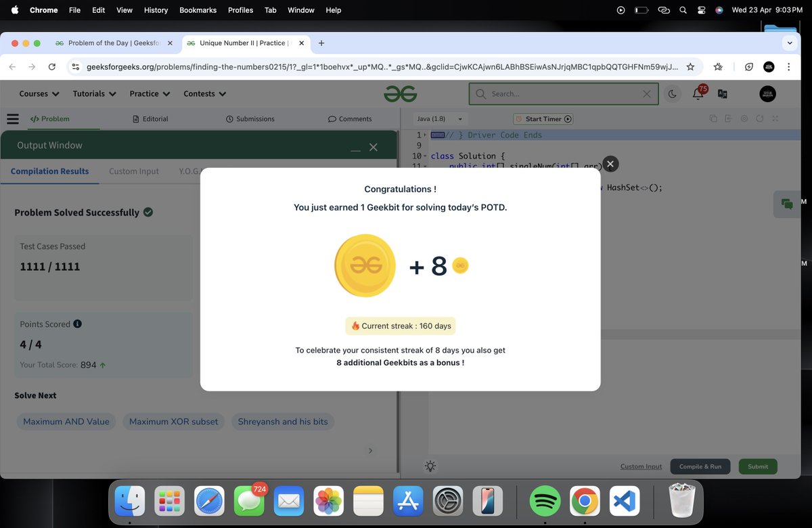Viewport: 812px width, 528px height.
Task: Click the import code file icon
Action: point(728,118)
